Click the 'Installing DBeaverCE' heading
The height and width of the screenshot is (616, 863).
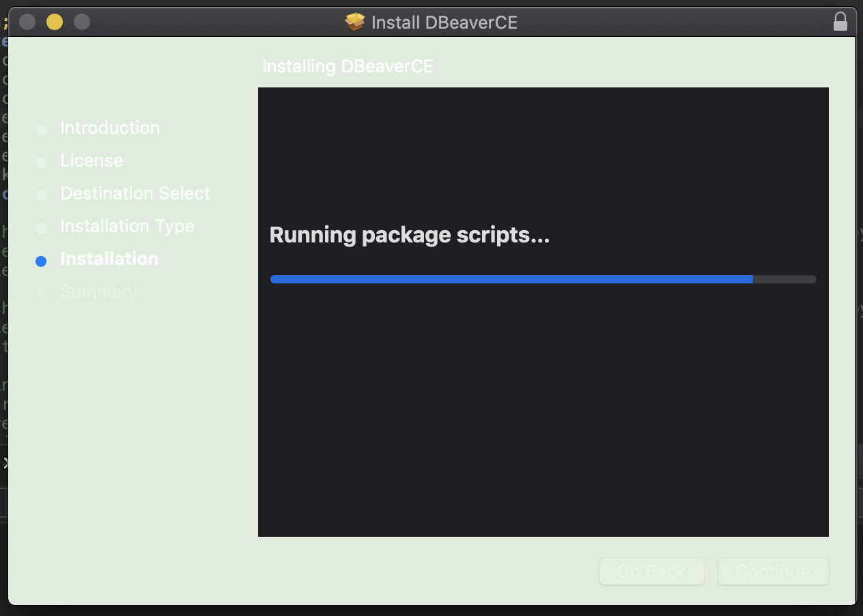tap(348, 66)
